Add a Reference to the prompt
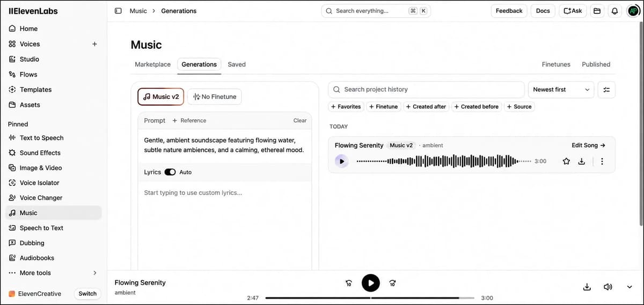The height and width of the screenshot is (305, 644). 189,121
